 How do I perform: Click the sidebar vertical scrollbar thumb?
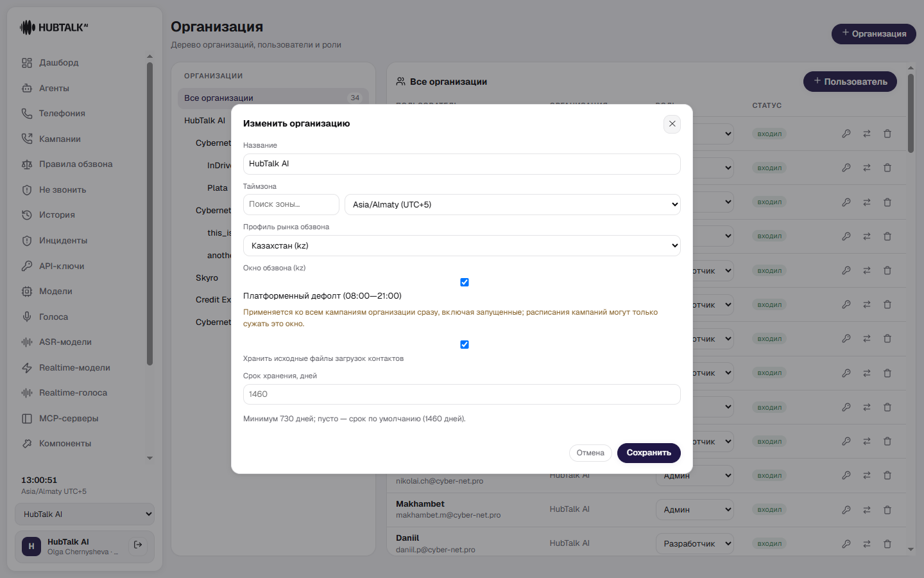click(x=150, y=214)
